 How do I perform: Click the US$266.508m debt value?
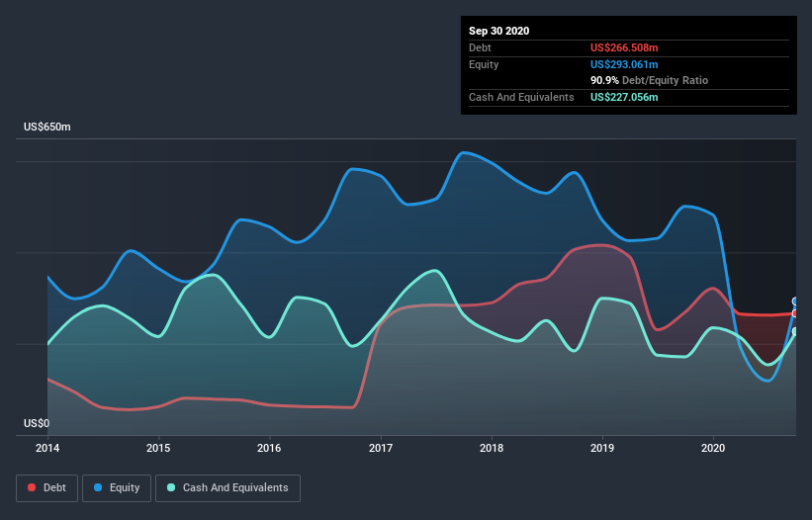[x=624, y=47]
